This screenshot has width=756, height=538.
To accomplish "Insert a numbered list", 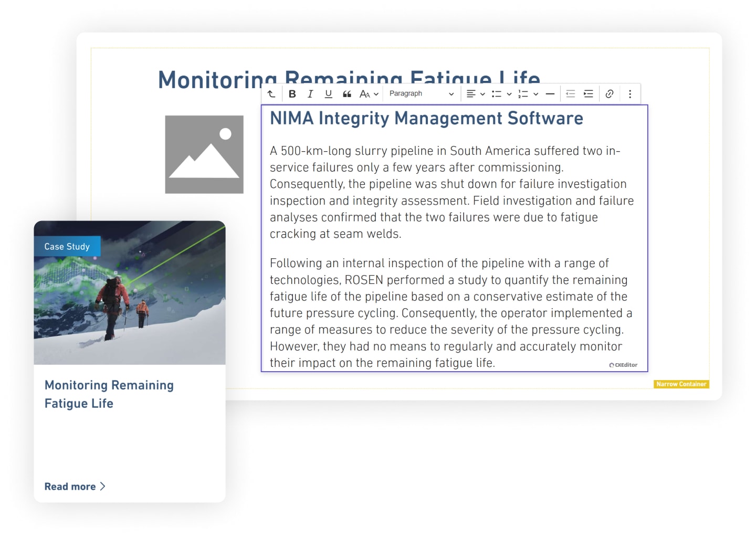I will click(x=523, y=94).
